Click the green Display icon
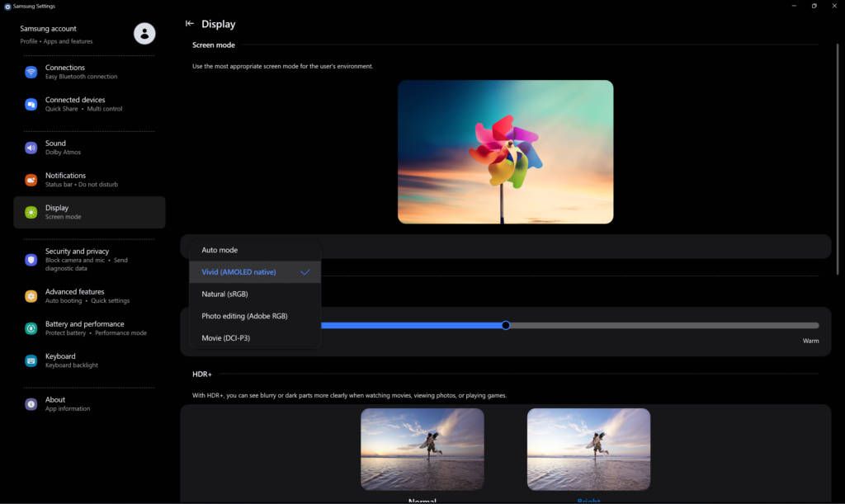The width and height of the screenshot is (845, 504). click(31, 212)
